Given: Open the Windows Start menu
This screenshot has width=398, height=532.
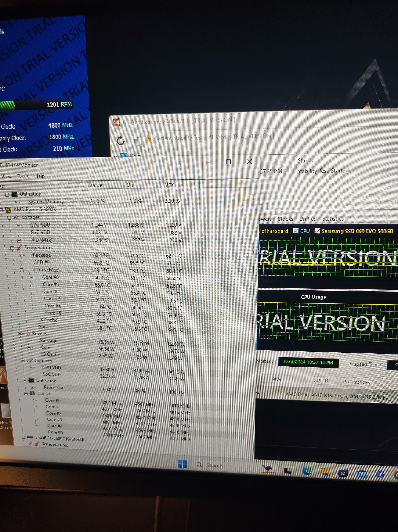Looking at the screenshot, I should point(182,464).
